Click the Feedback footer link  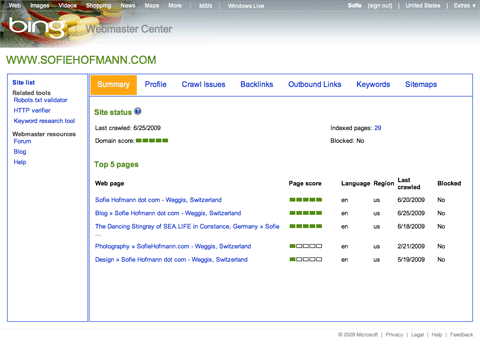[x=462, y=335]
